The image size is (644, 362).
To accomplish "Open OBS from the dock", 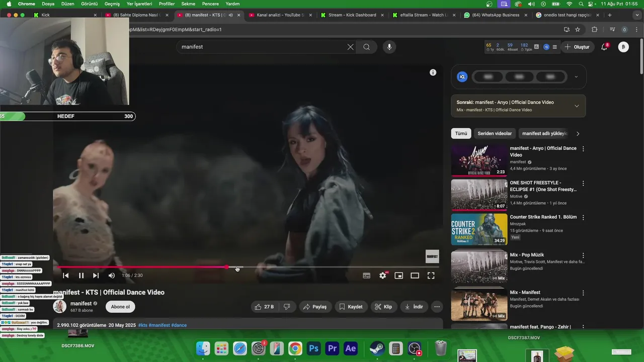I will (x=414, y=348).
